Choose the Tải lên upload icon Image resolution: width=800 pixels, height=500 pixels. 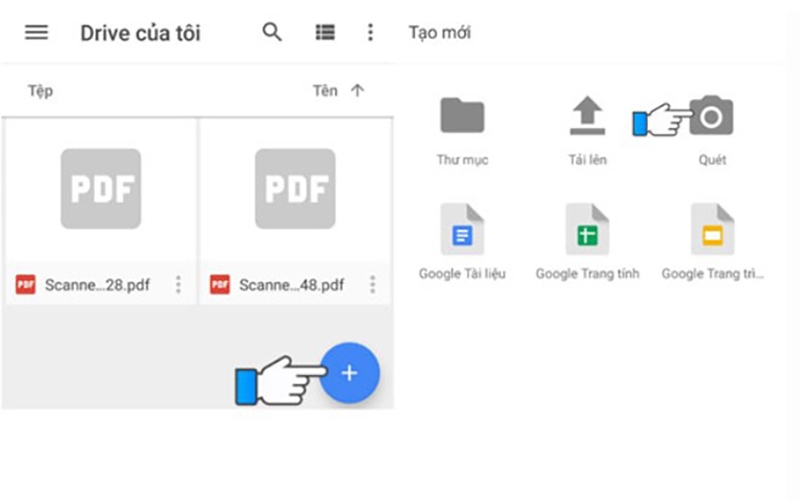coord(587,115)
